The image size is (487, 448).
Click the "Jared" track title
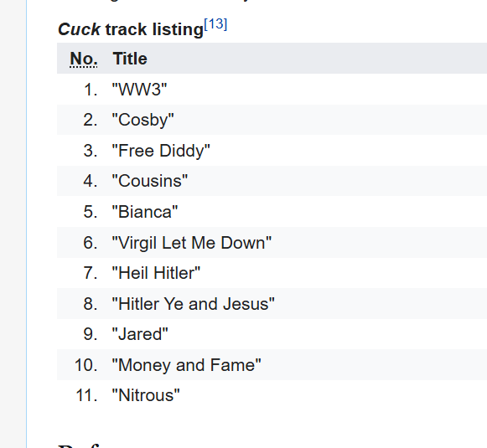pos(140,334)
